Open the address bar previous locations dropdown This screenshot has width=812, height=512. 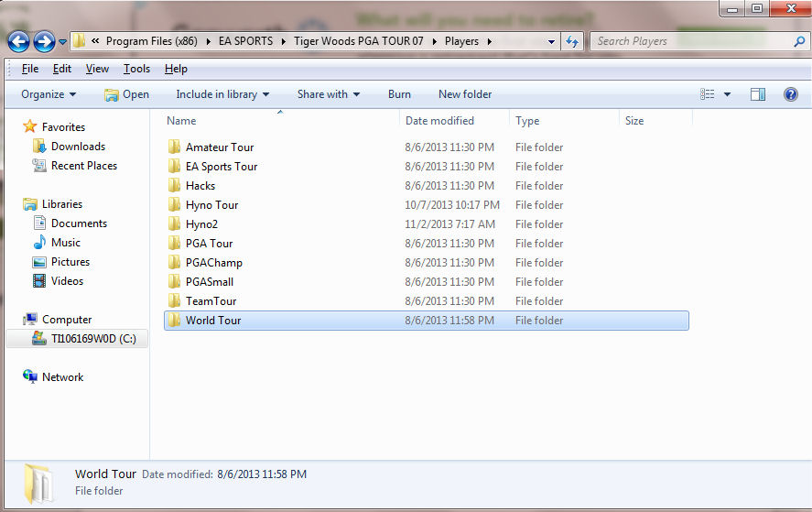click(551, 41)
